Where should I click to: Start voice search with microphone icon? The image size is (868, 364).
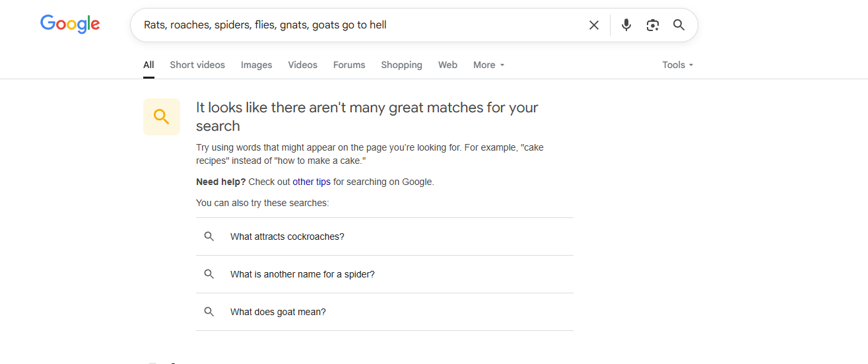pyautogui.click(x=626, y=25)
